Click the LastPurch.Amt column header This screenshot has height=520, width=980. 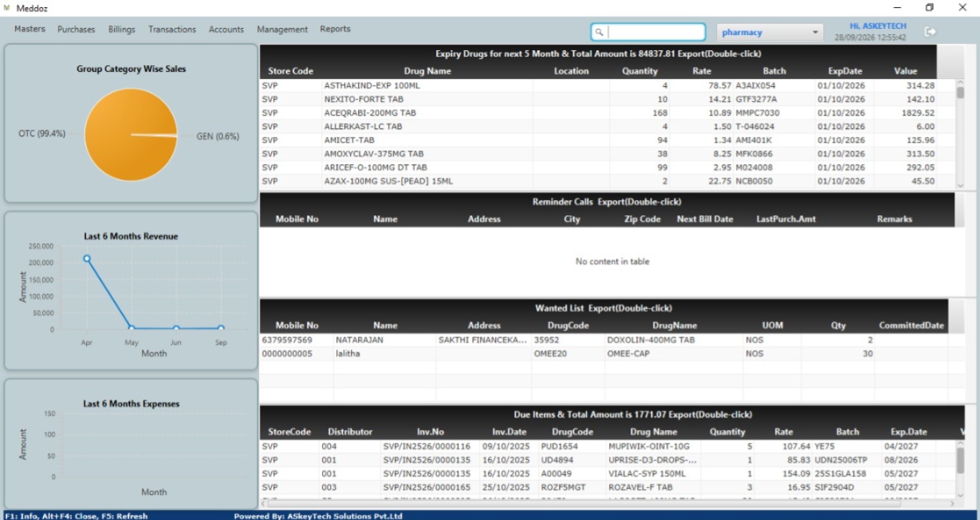tap(786, 219)
